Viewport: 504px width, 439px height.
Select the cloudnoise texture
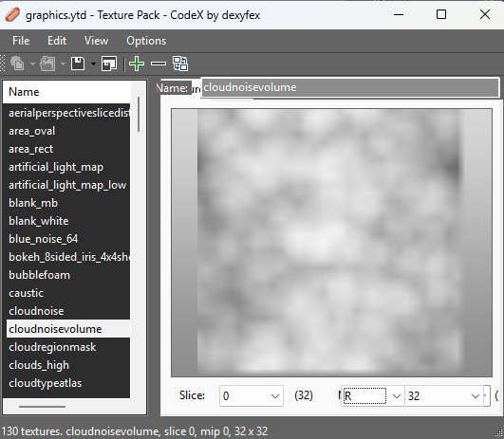point(68,311)
